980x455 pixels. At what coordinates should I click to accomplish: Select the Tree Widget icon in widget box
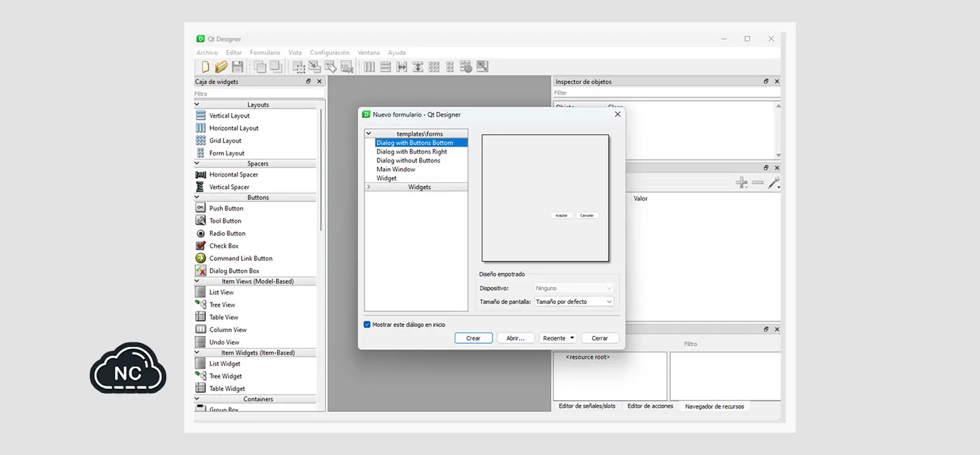pyautogui.click(x=201, y=376)
